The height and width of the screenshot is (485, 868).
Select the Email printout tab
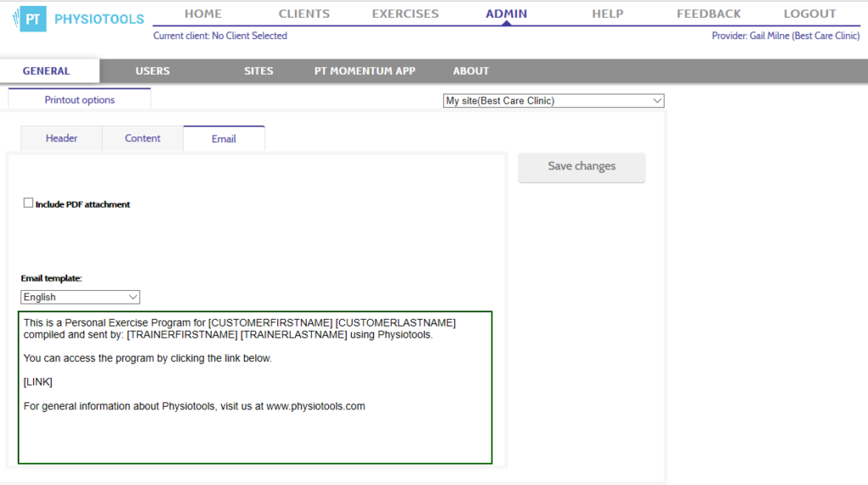[224, 138]
